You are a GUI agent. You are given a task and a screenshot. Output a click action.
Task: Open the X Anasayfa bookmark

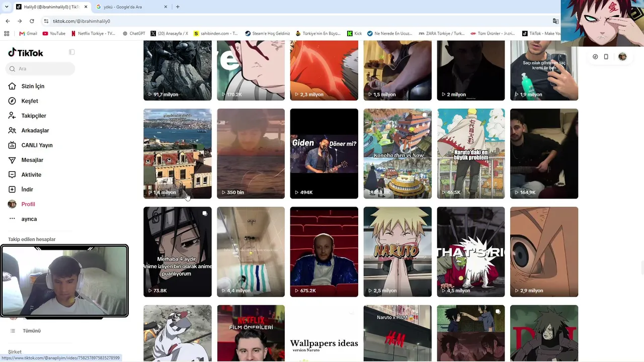click(x=169, y=34)
